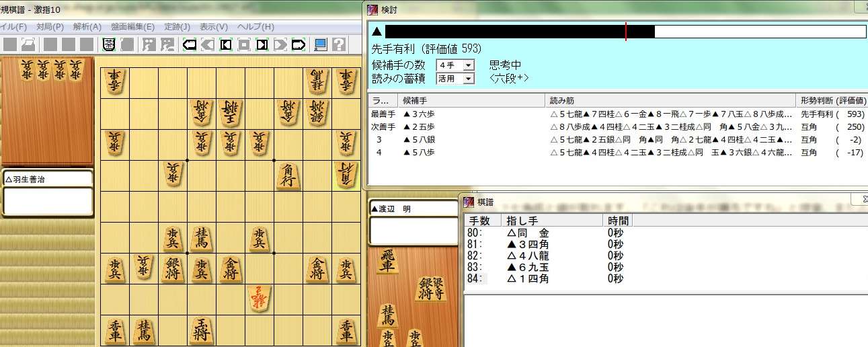
Task: Click the square stop icon in the toolbar
Action: [244, 44]
